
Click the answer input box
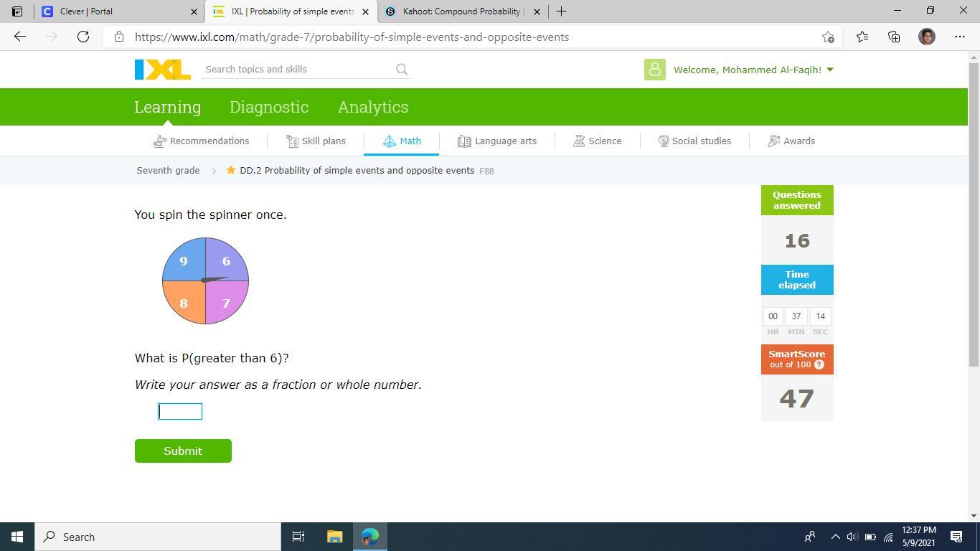point(180,411)
